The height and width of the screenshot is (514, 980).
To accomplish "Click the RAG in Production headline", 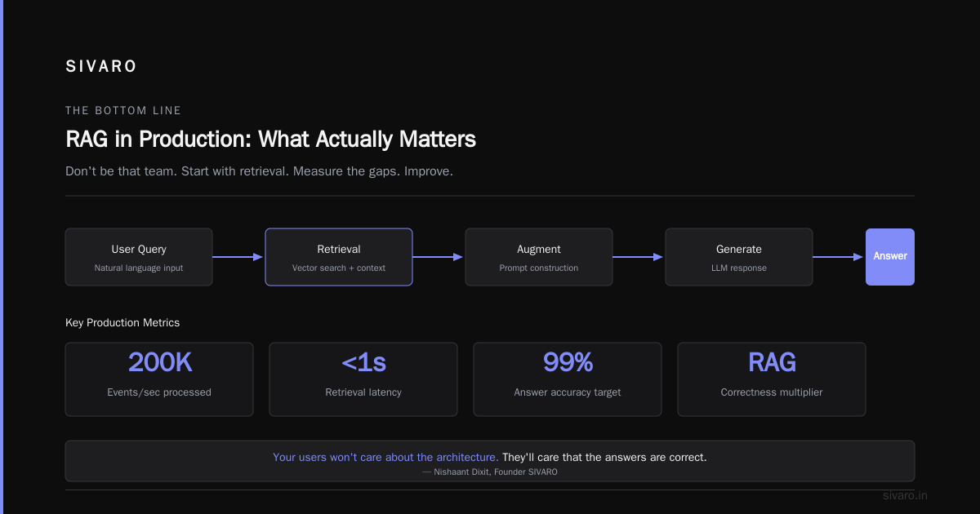I will tap(270, 140).
